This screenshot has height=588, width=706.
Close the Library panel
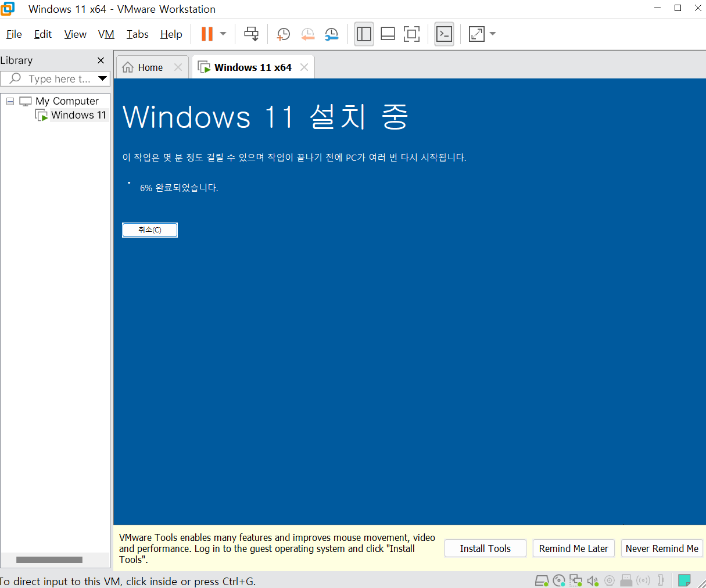pyautogui.click(x=101, y=60)
